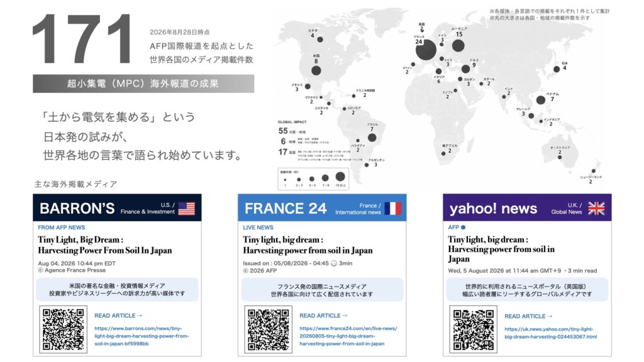Click the France 24 article QR code
The width and height of the screenshot is (644, 362).
pyautogui.click(x=268, y=329)
